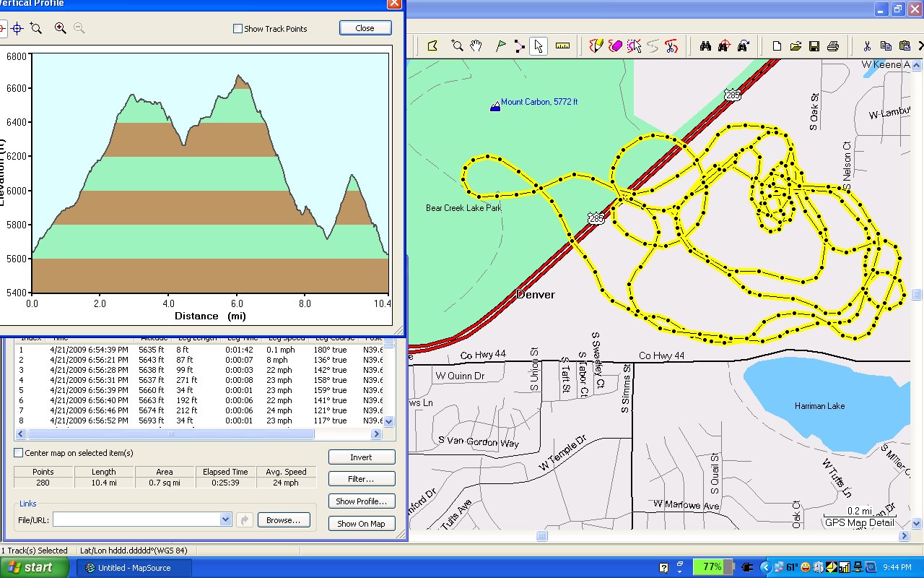Pick the yellow Distance/Bearing ruler tool
The width and height of the screenshot is (924, 578).
[x=562, y=46]
